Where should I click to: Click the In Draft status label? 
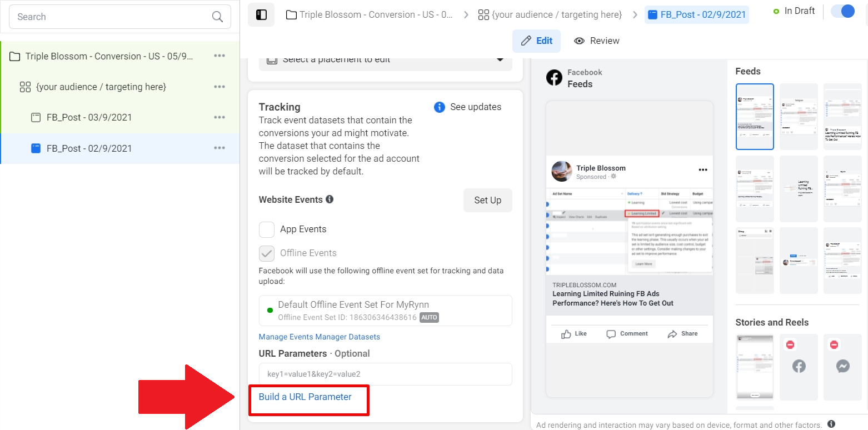pos(800,11)
